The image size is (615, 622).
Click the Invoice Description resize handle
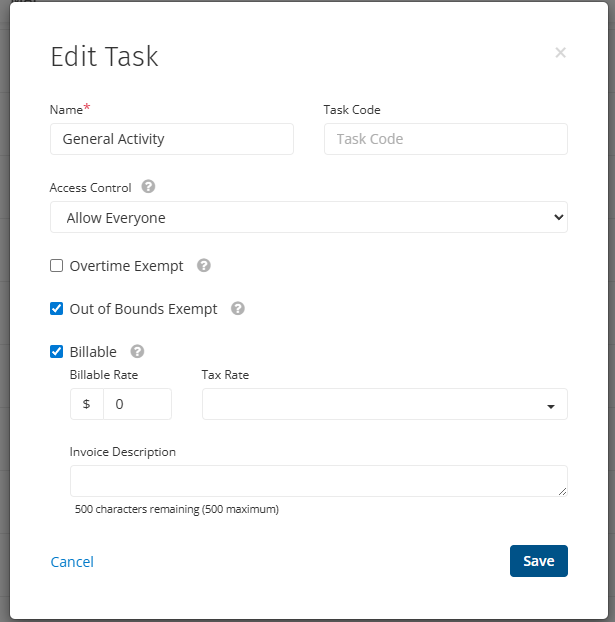pyautogui.click(x=561, y=490)
